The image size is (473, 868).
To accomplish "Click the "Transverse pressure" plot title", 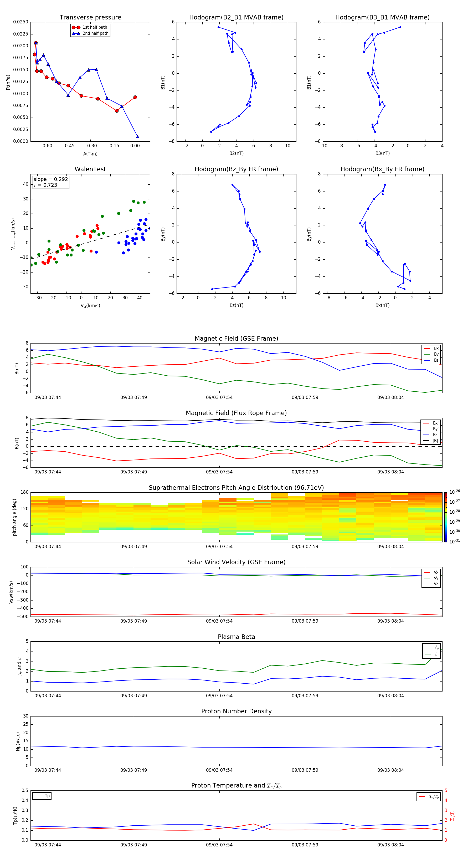I will [x=90, y=18].
